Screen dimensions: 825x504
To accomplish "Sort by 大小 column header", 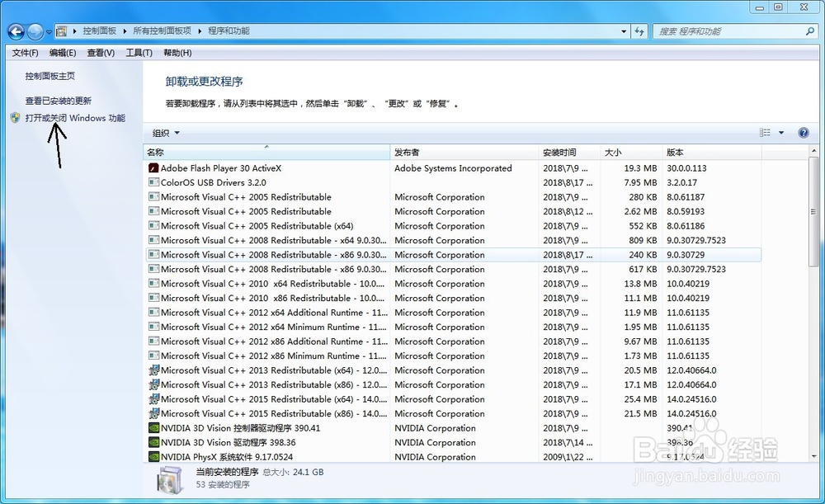I will coord(631,153).
